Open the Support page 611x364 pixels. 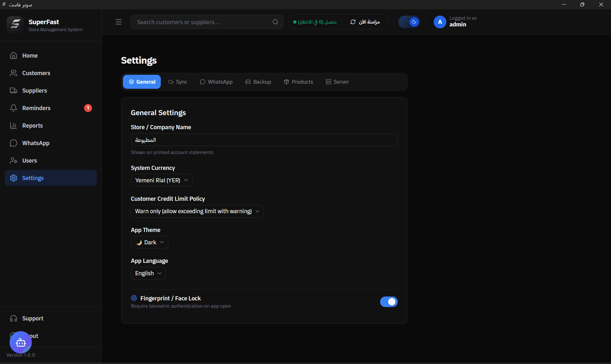(51, 318)
